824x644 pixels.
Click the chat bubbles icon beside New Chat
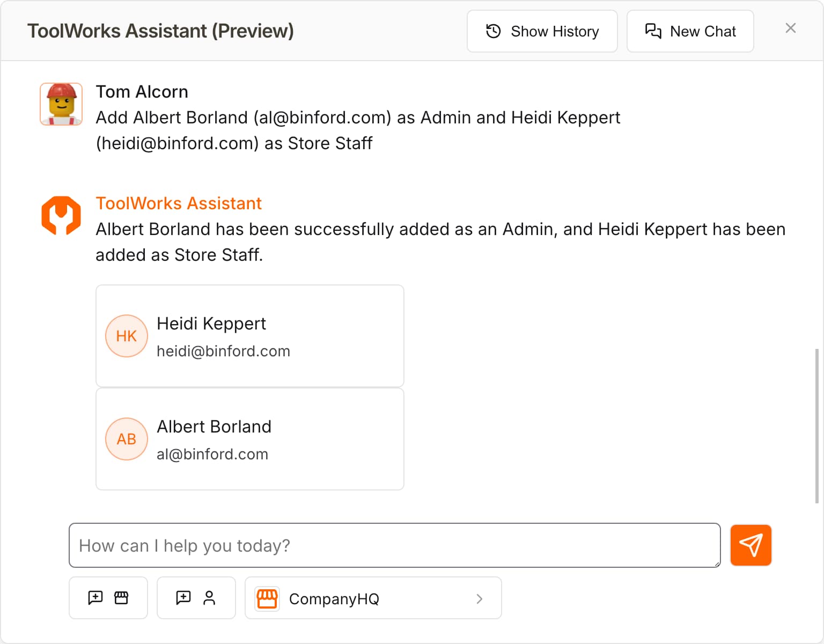click(x=653, y=31)
